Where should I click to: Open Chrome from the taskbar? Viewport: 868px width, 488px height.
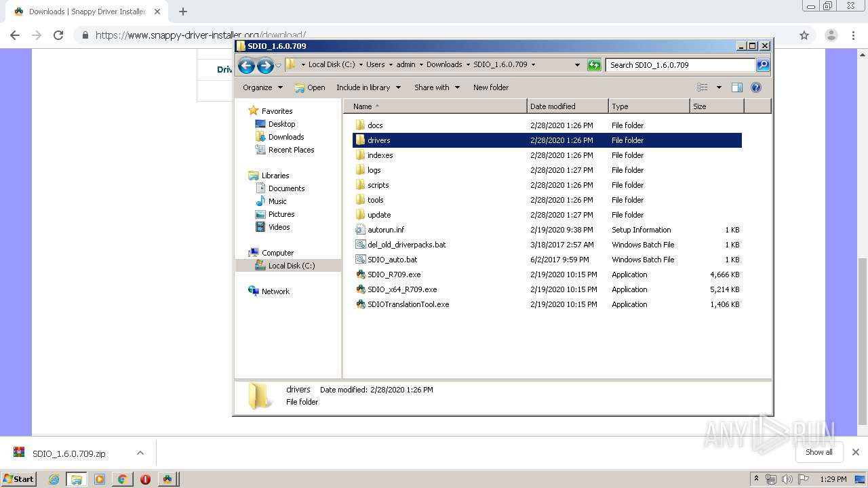[x=122, y=479]
